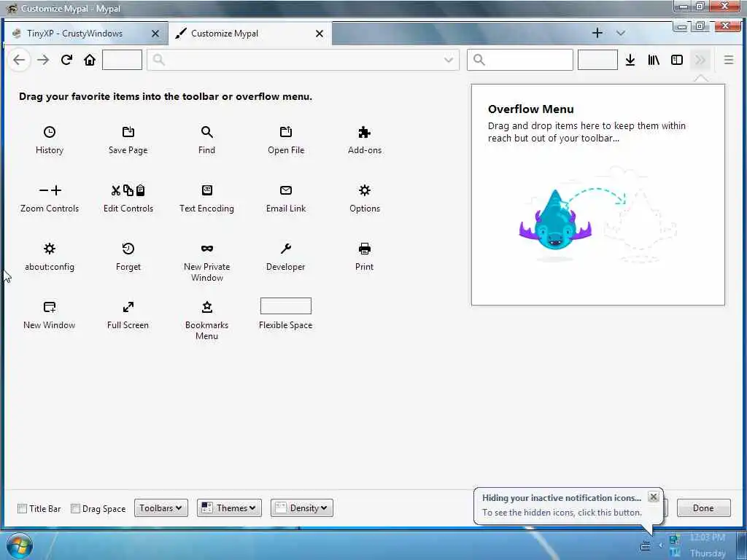Click the Forward arrow toolbar button
Viewport: 747px width, 560px height.
coord(43,60)
